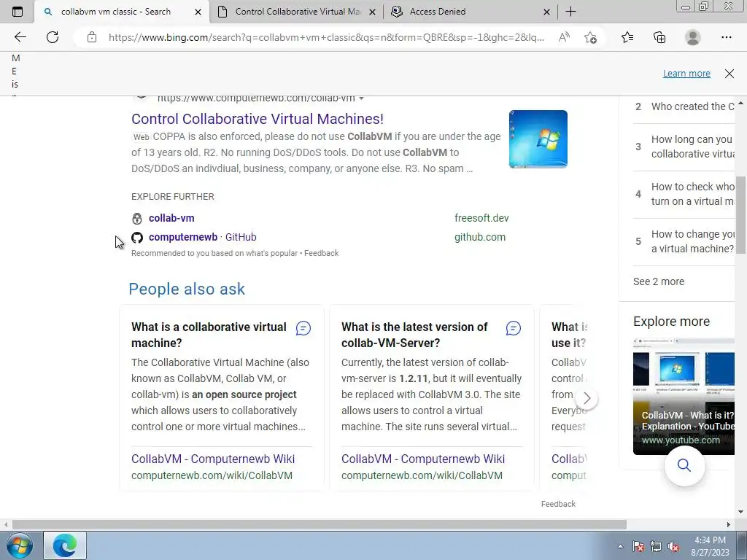
Task: Click the github.com domain text
Action: coord(480,237)
